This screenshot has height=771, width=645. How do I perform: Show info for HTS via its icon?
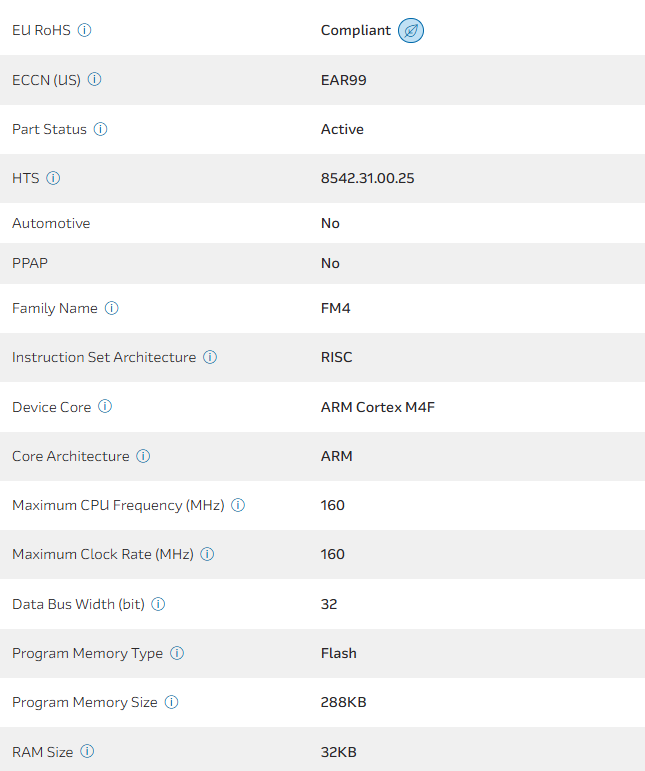(54, 178)
